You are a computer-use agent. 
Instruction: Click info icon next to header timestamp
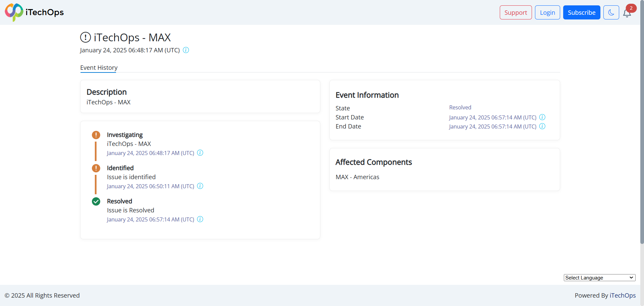(186, 50)
